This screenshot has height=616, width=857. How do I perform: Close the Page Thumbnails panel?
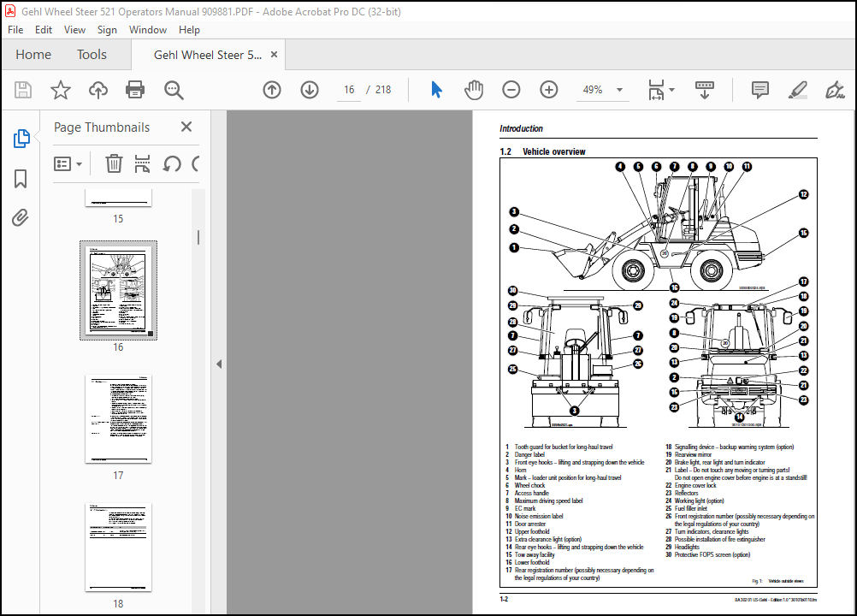[186, 127]
